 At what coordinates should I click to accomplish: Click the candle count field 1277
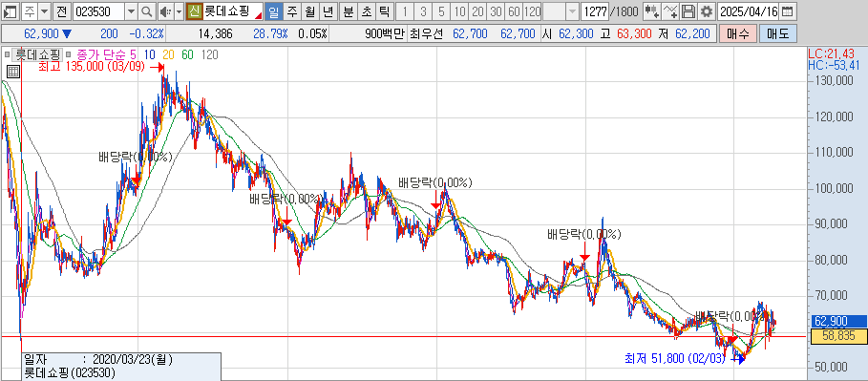pyautogui.click(x=595, y=11)
